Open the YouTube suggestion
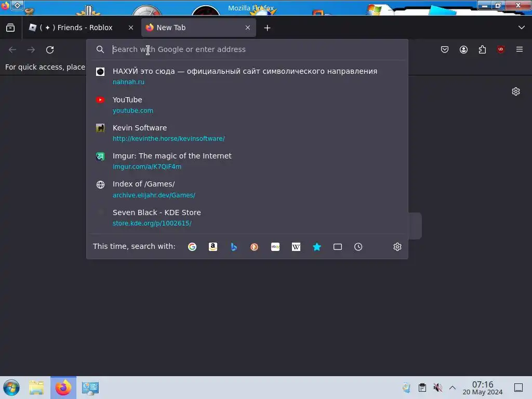 (x=247, y=105)
